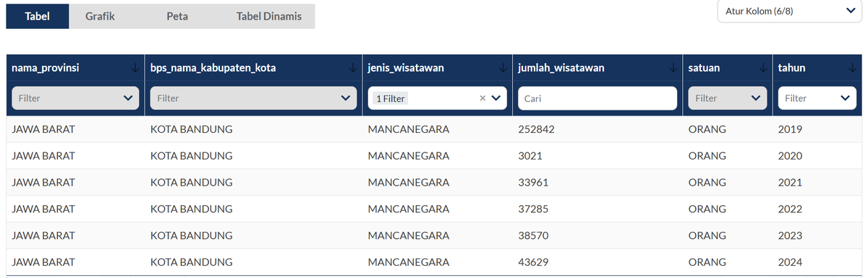
Task: Switch to the Tabel Dinamis tab
Action: click(269, 16)
